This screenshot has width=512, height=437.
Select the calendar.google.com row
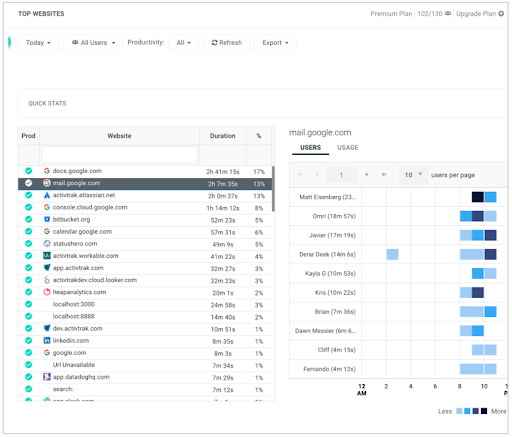tap(145, 232)
